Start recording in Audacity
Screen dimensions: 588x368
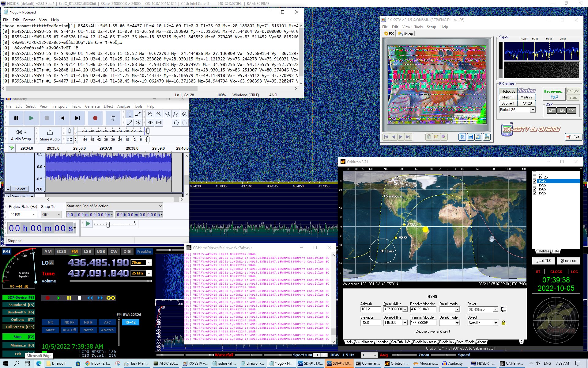(95, 118)
